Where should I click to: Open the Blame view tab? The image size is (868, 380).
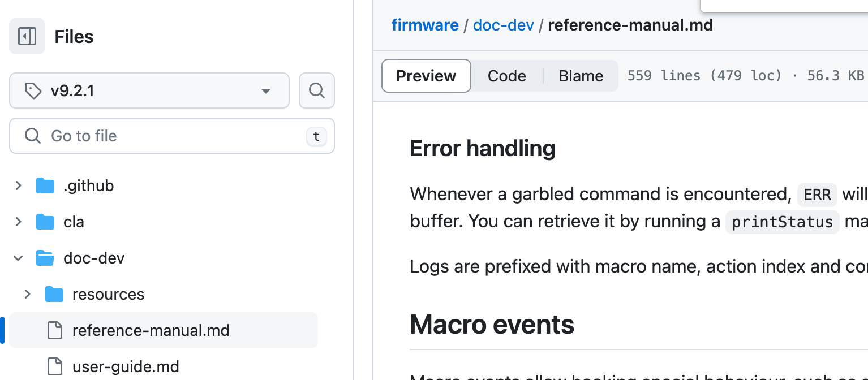click(581, 76)
